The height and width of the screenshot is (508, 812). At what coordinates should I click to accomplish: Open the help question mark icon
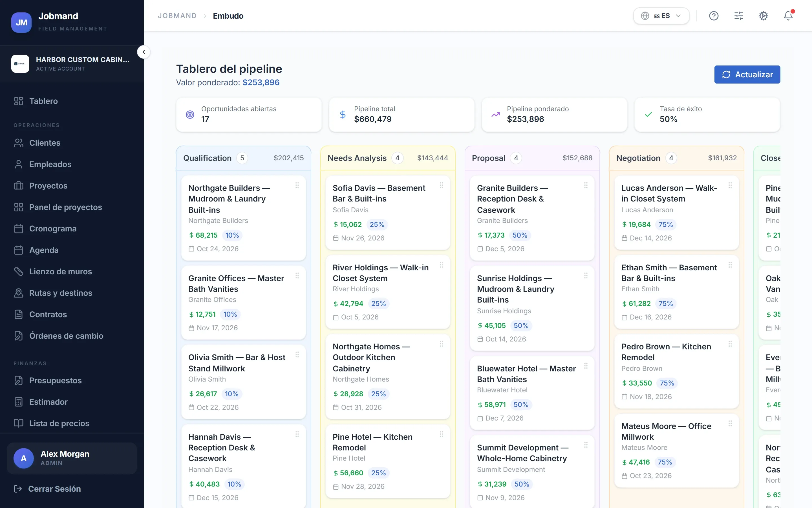(714, 16)
